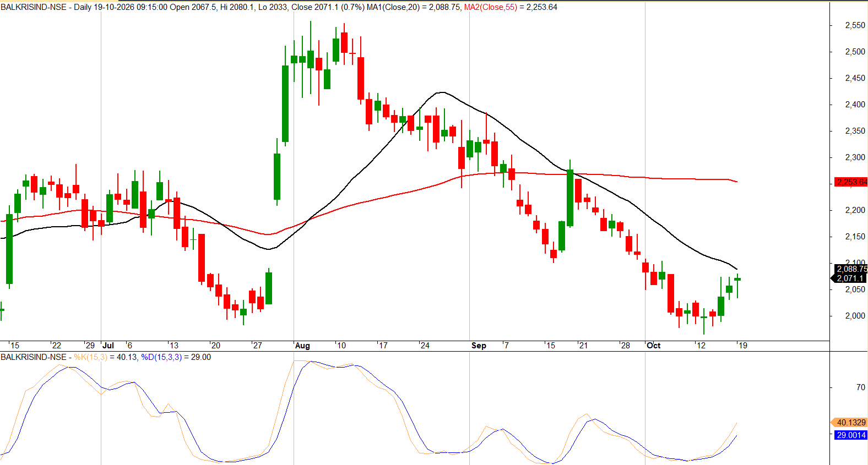
Task: Click the BALKRISIND-NSE label in stochastic pane
Action: pos(34,357)
